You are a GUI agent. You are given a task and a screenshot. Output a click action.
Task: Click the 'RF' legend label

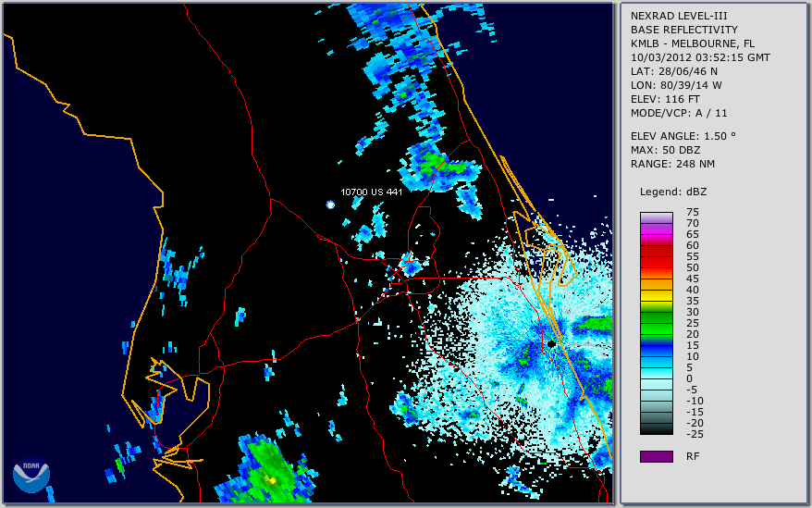[693, 456]
